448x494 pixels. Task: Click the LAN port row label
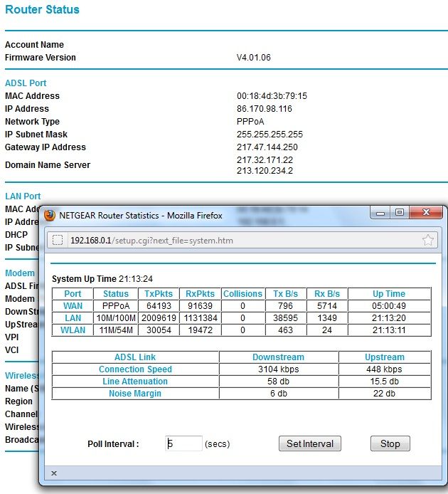[x=73, y=318]
